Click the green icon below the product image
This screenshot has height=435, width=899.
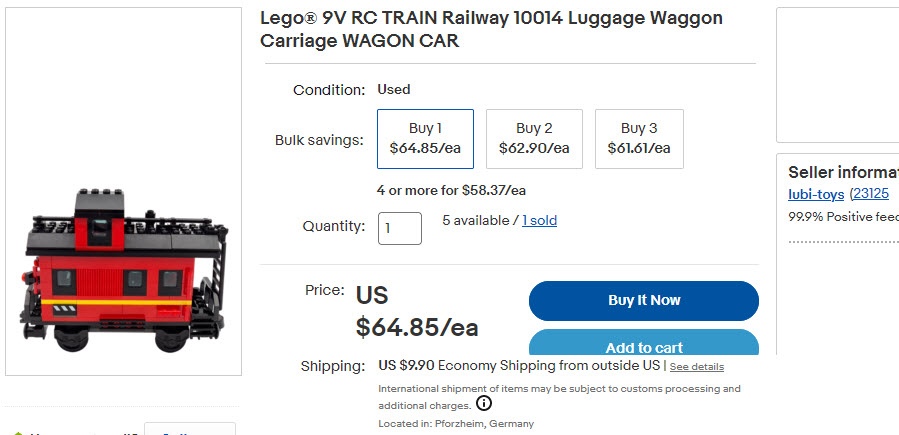point(18,433)
